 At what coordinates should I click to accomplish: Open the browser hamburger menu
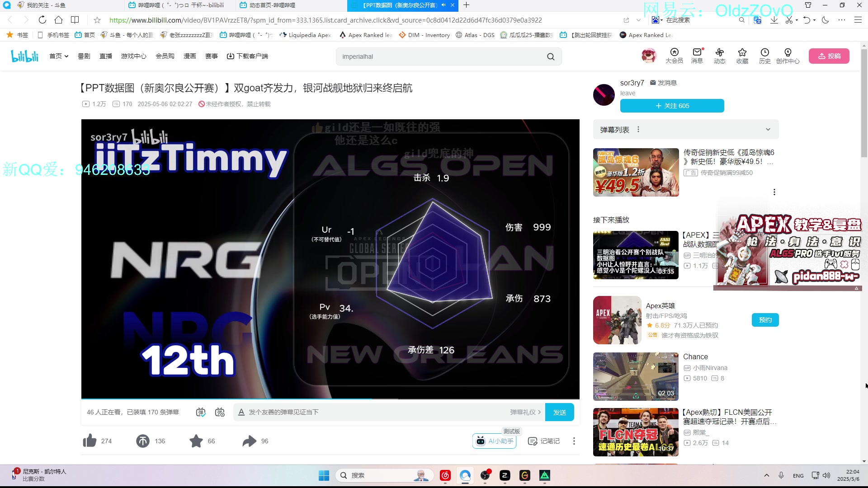coord(858,20)
